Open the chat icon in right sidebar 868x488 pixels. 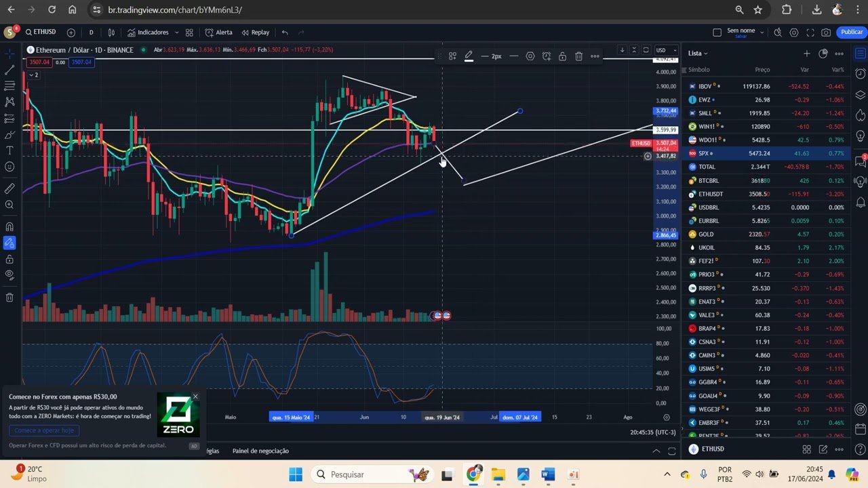tap(861, 161)
